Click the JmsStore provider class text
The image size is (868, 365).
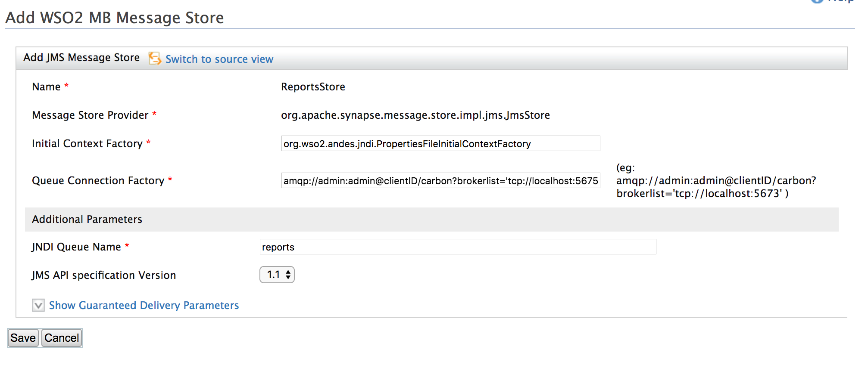coord(415,115)
